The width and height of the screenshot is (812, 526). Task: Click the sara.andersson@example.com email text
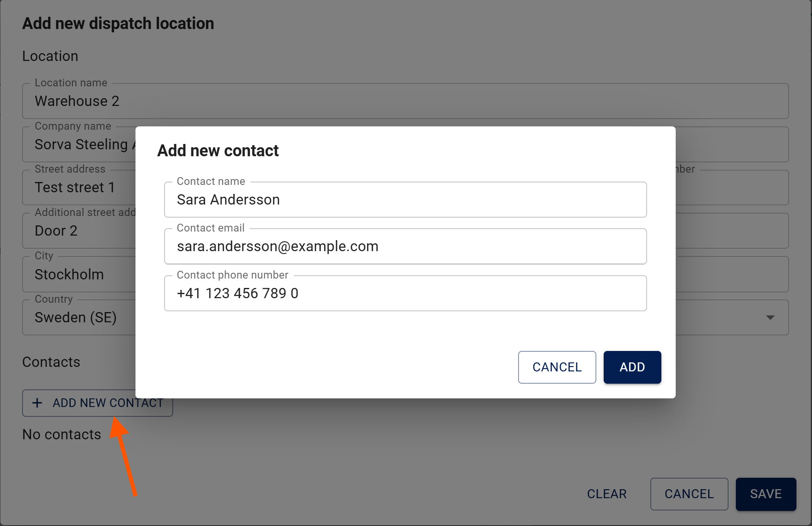277,246
